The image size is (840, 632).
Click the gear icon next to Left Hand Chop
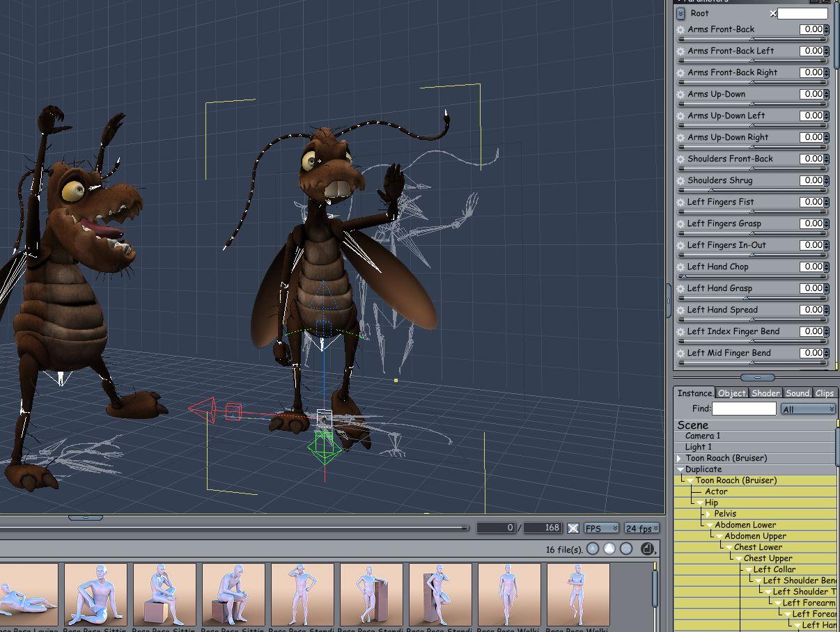coord(680,267)
